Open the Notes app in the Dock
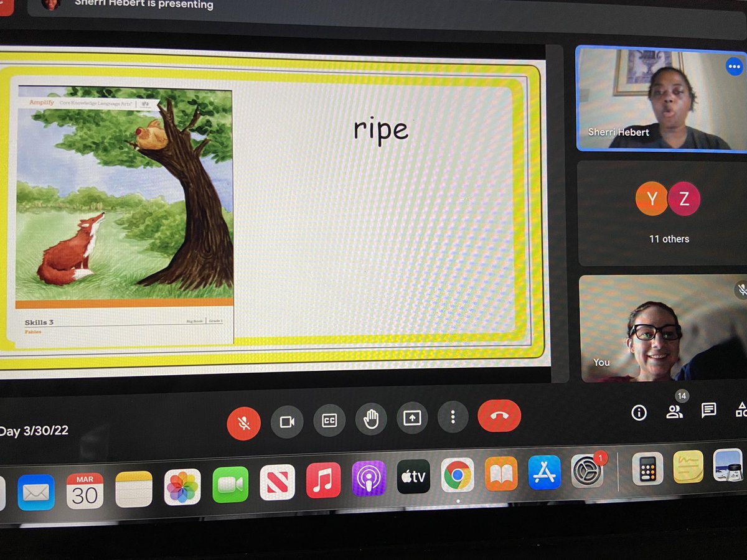Image resolution: width=747 pixels, height=560 pixels. coord(134,489)
